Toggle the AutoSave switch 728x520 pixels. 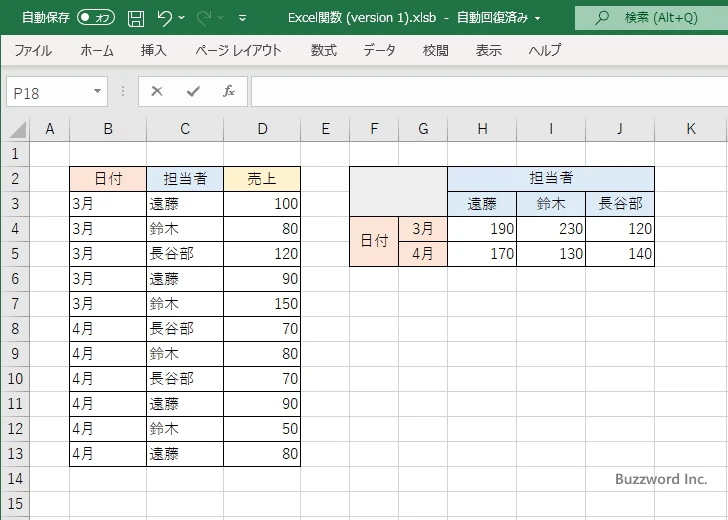(x=96, y=18)
